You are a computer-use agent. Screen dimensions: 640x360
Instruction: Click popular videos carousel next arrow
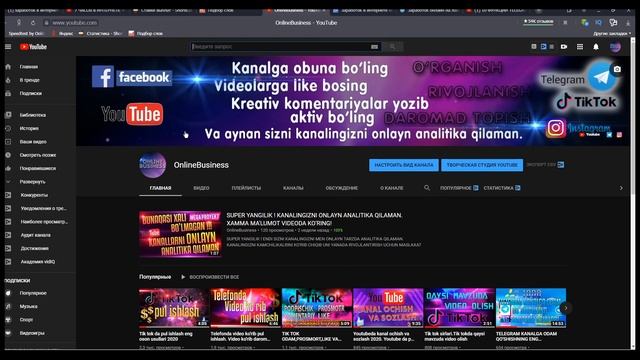[x=566, y=308]
